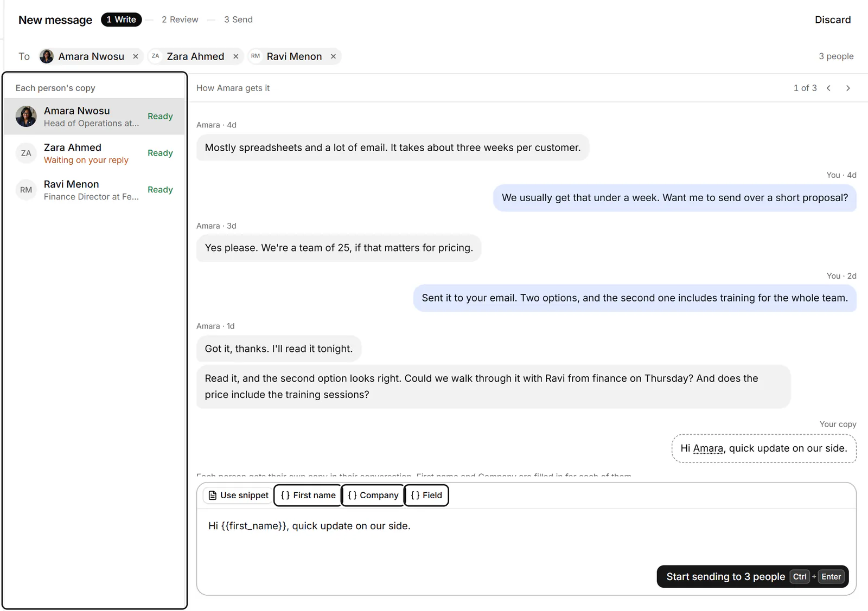Remove Zara Ahmed from recipients
This screenshot has height=611, width=868.
coord(236,56)
